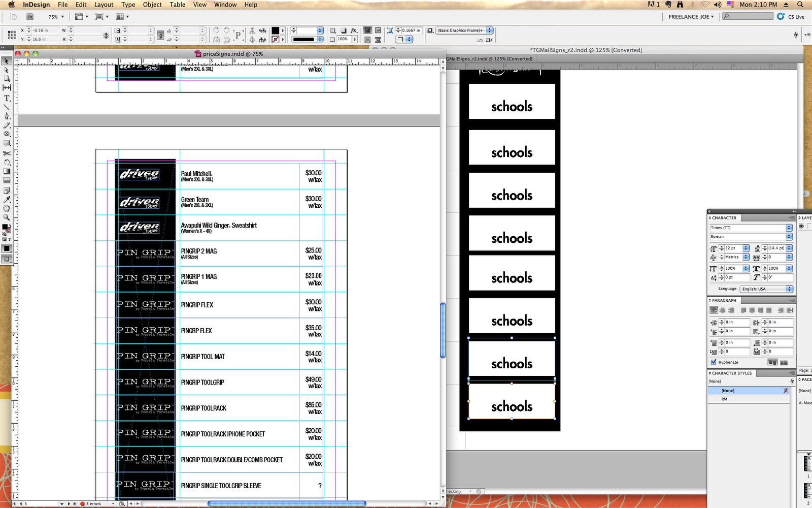This screenshot has width=812, height=508.
Task: Select the Gradient Feather tool
Action: click(x=7, y=181)
